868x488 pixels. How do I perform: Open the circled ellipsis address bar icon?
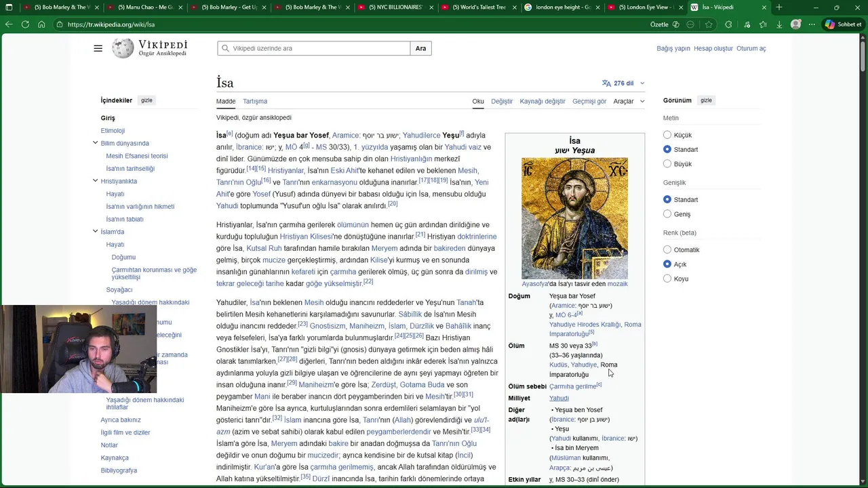pyautogui.click(x=690, y=24)
